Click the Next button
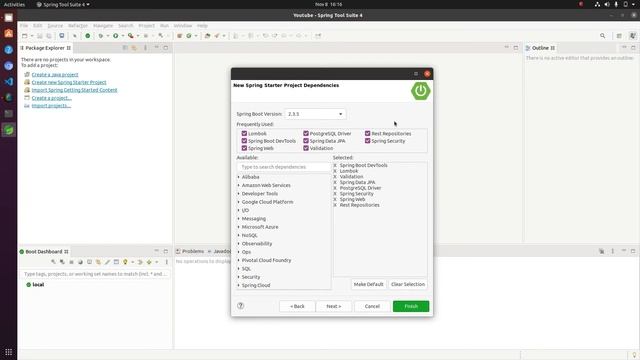This screenshot has height=360, width=640. click(x=333, y=306)
